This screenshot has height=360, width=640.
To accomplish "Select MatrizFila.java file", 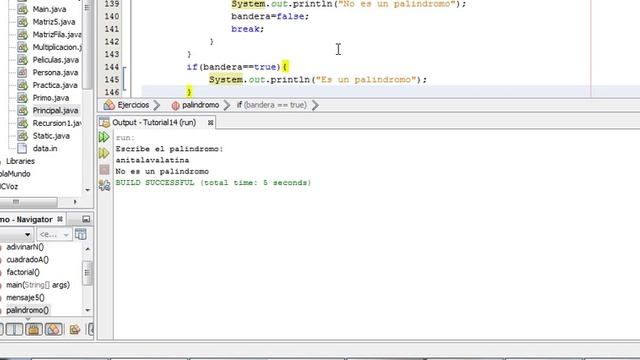I will pos(57,34).
